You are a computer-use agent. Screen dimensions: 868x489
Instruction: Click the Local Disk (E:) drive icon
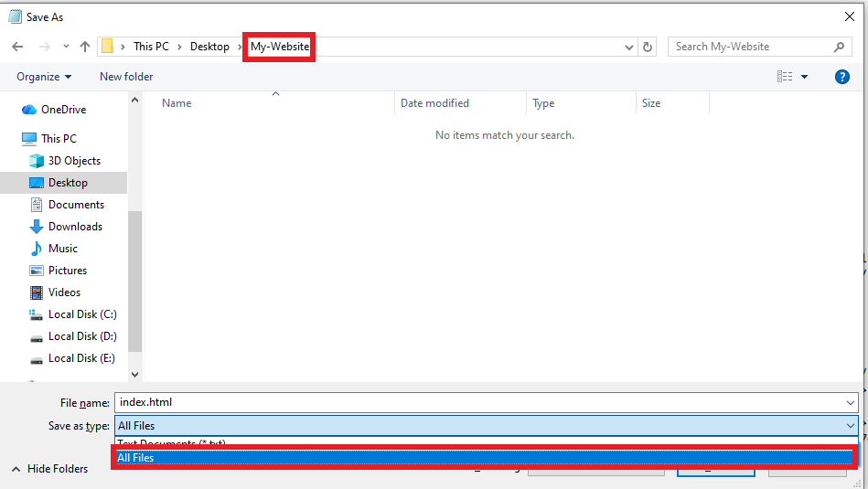tap(37, 361)
